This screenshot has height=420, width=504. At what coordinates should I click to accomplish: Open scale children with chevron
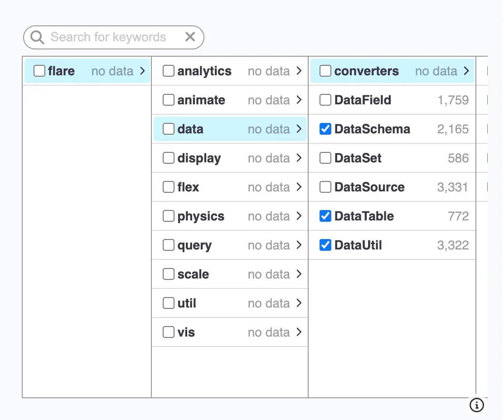coord(299,274)
